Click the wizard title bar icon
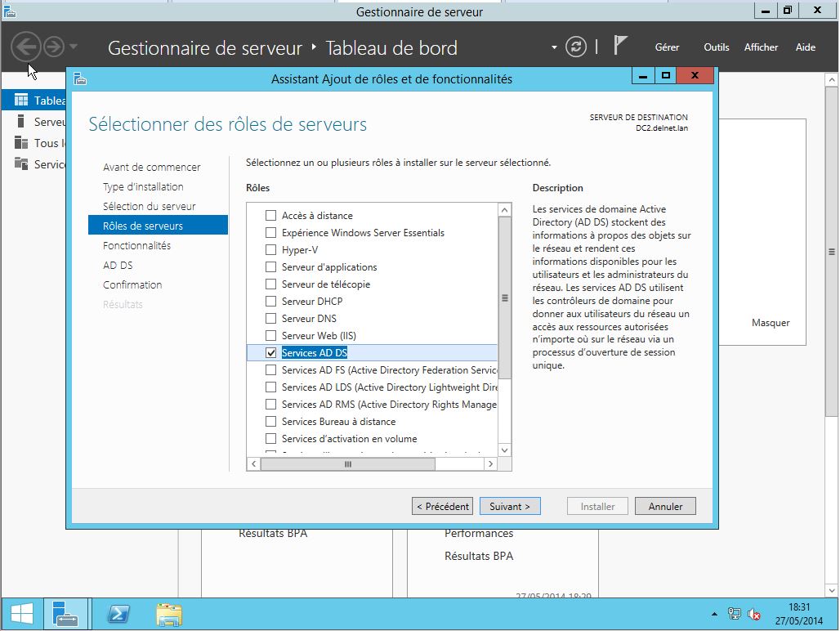The height and width of the screenshot is (631, 840). pyautogui.click(x=80, y=79)
